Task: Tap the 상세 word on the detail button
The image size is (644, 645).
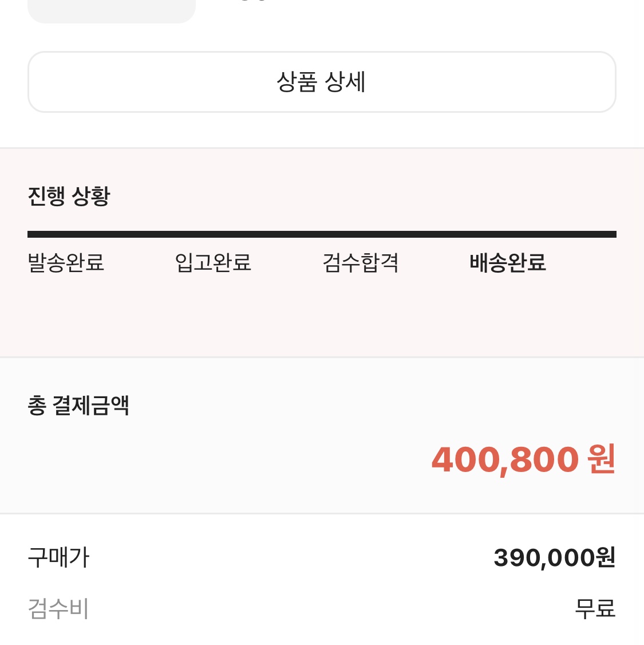Action: click(345, 82)
